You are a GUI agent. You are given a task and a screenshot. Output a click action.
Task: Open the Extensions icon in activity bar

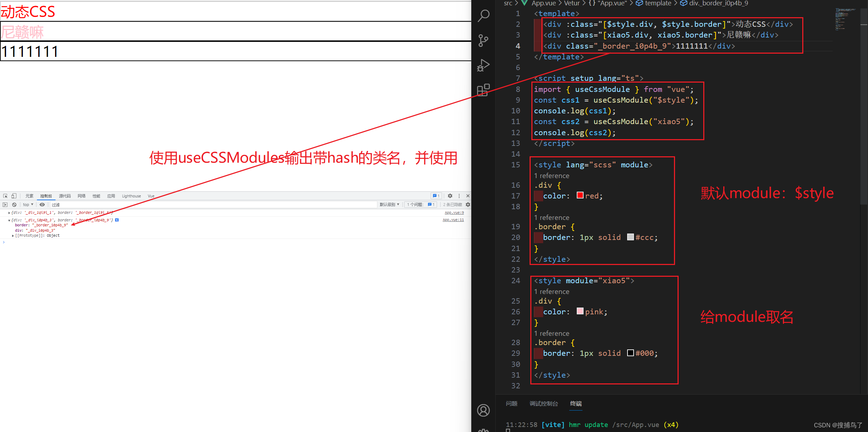coord(483,90)
